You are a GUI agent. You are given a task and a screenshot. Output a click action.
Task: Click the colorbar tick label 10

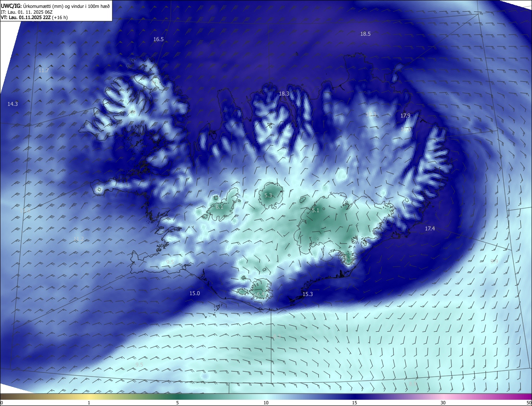266,403
